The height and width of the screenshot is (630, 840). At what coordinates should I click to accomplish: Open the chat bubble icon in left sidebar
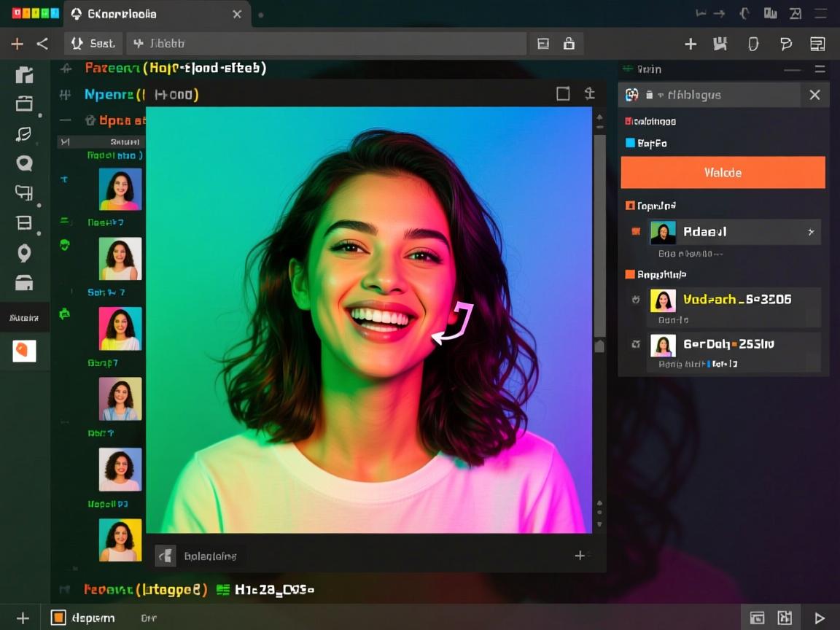point(24,163)
